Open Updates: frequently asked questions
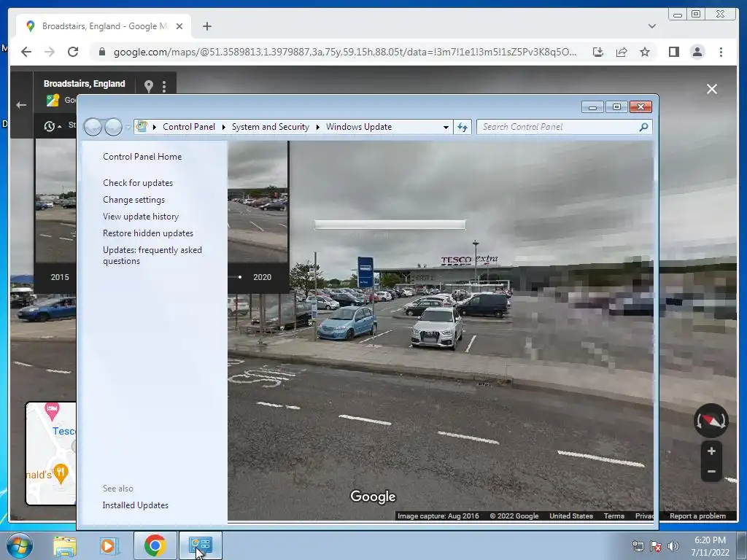Image resolution: width=747 pixels, height=560 pixels. [152, 255]
